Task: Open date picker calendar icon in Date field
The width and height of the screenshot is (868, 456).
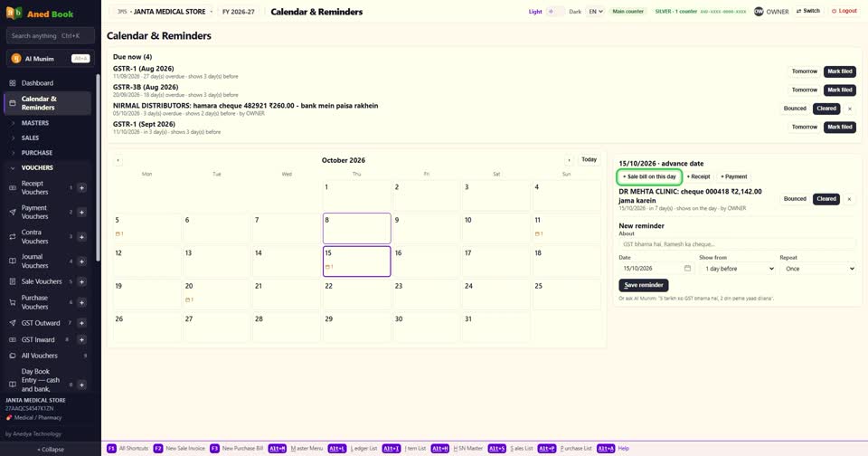Action: (x=687, y=268)
